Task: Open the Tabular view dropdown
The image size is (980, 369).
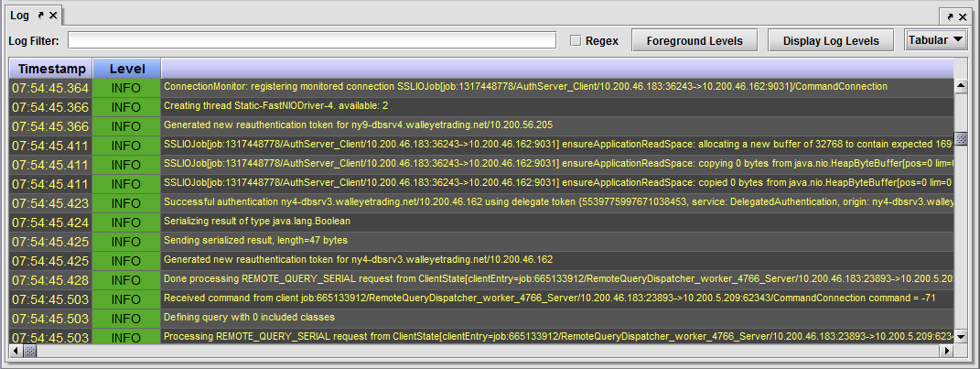Action: [x=936, y=39]
